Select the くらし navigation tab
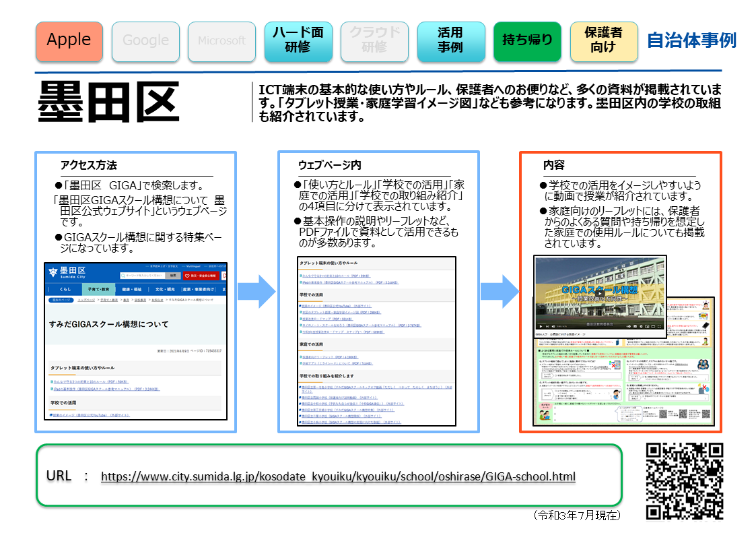Screen dimensions: 756x535 65,290
